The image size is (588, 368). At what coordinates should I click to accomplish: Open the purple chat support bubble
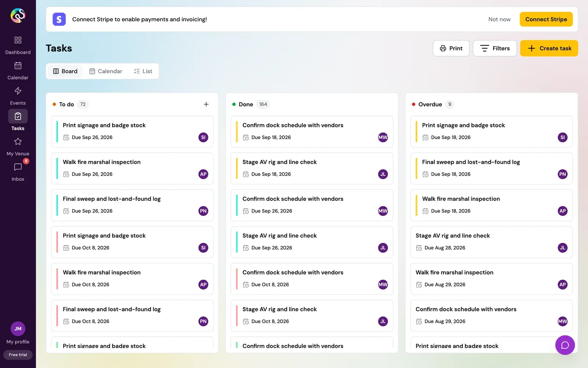565,345
